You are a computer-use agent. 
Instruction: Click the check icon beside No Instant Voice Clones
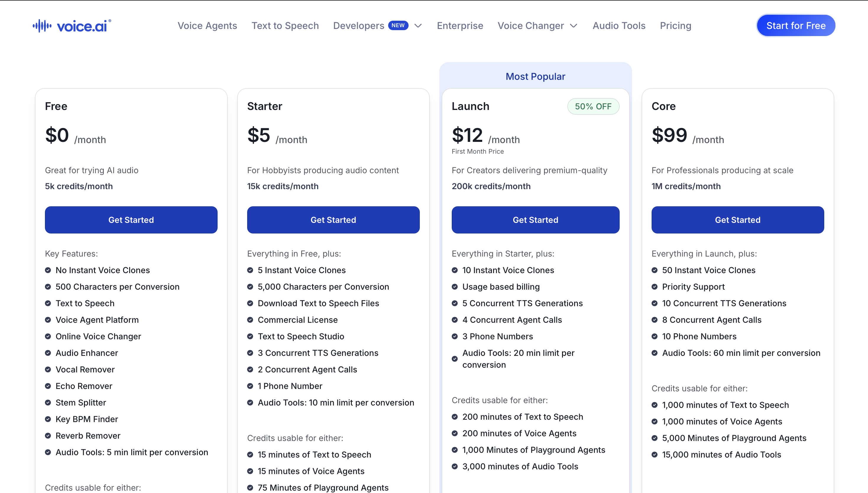[x=48, y=270]
